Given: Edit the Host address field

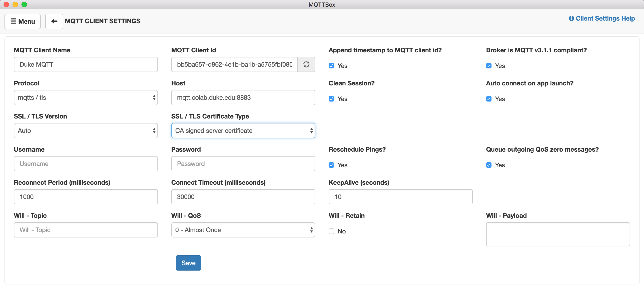Looking at the screenshot, I should 243,97.
